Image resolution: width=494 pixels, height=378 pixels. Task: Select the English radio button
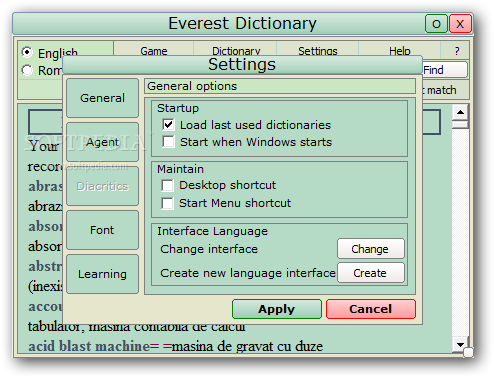27,52
